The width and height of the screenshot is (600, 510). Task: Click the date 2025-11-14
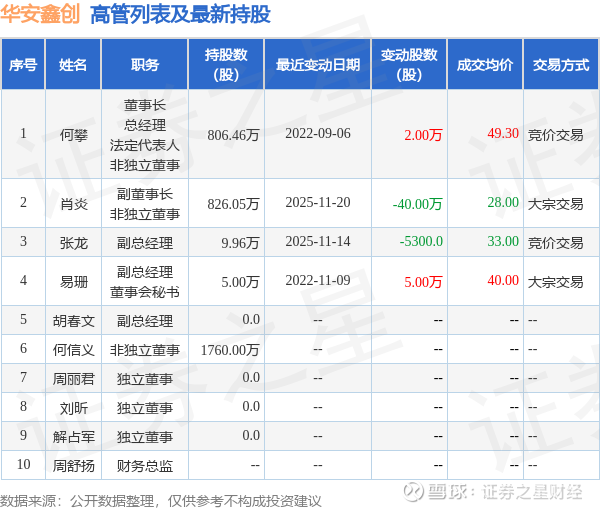click(318, 241)
